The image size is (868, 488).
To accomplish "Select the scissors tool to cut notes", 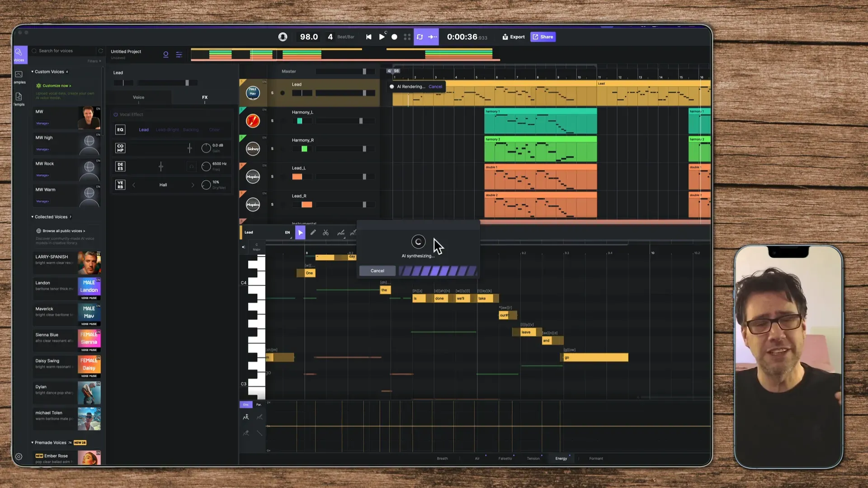I will 325,232.
